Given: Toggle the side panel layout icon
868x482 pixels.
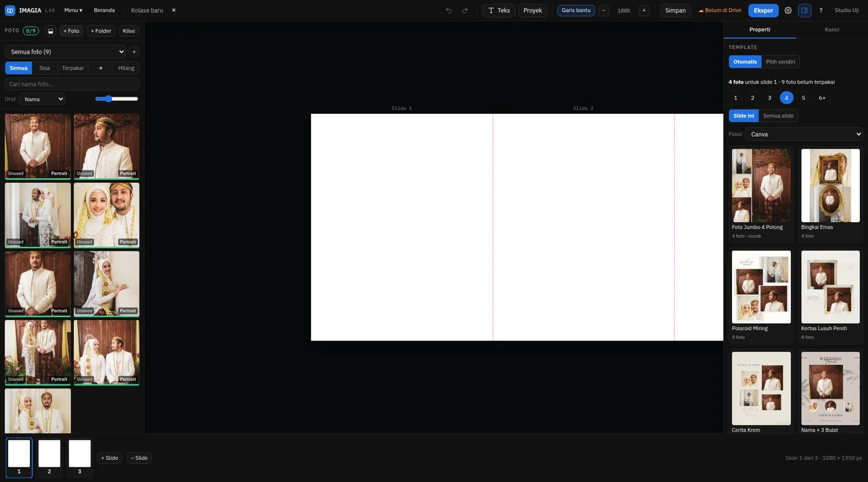Looking at the screenshot, I should [805, 10].
